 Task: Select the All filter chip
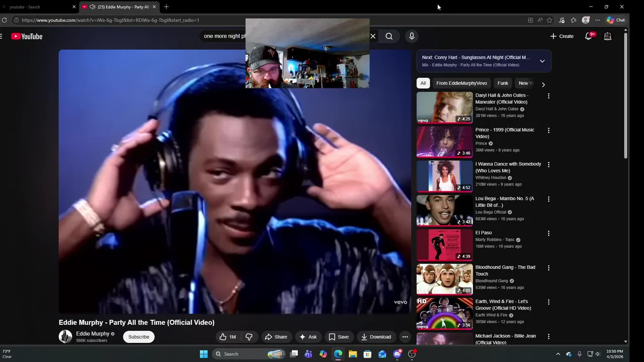(x=423, y=83)
